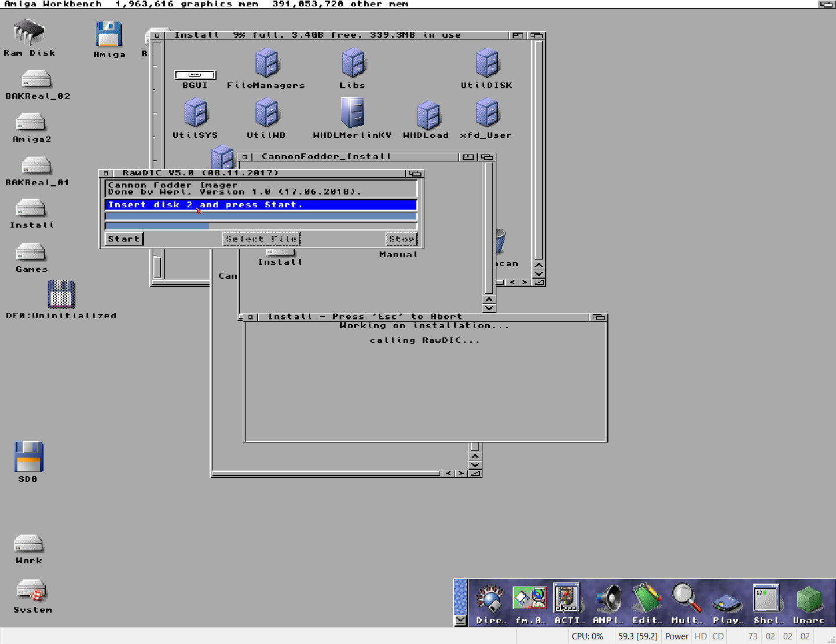Launch Mult… magnifier icon in the dock
This screenshot has width=836, height=644.
[687, 599]
